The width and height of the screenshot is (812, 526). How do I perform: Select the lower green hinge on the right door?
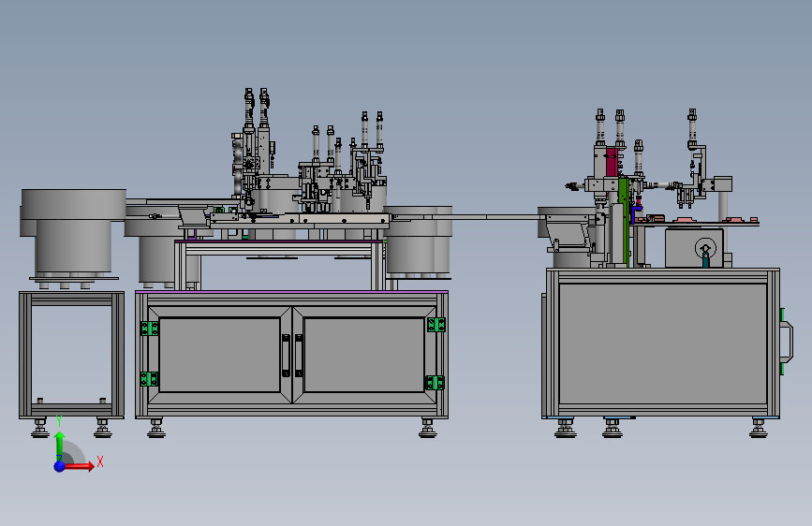(435, 383)
